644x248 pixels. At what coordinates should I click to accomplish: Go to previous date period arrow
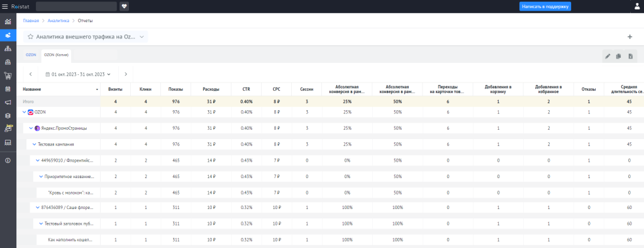click(31, 74)
